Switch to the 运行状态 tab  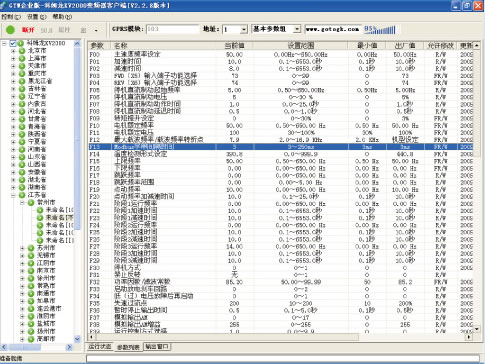tap(99, 347)
